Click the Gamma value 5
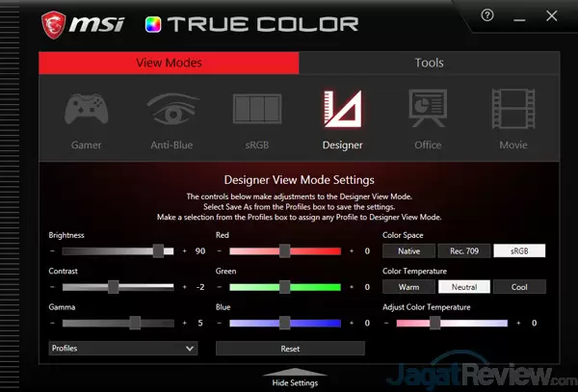This screenshot has width=578, height=392. pos(200,323)
